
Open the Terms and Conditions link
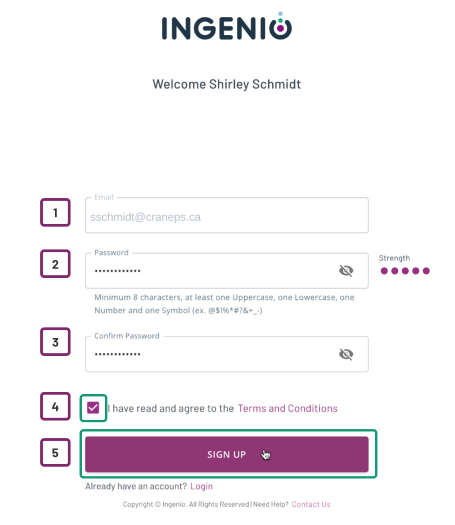[287, 408]
